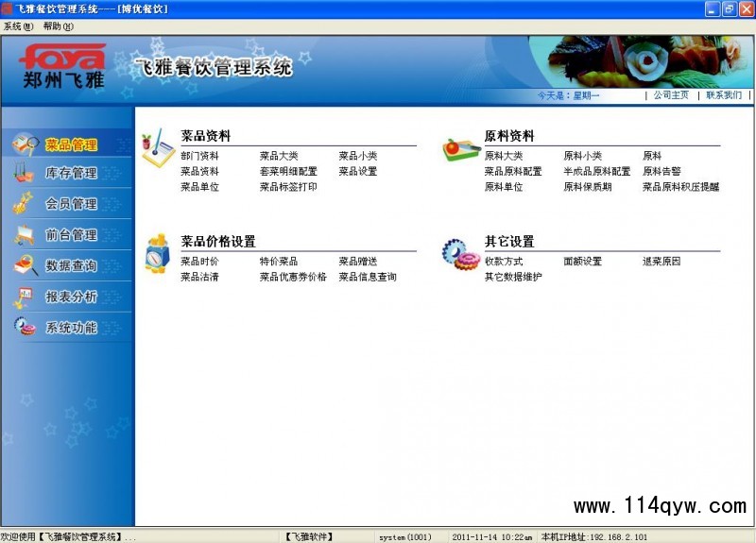Image resolution: width=756 pixels, height=543 pixels.
Task: Open the 联系我们 link
Action: coord(724,95)
